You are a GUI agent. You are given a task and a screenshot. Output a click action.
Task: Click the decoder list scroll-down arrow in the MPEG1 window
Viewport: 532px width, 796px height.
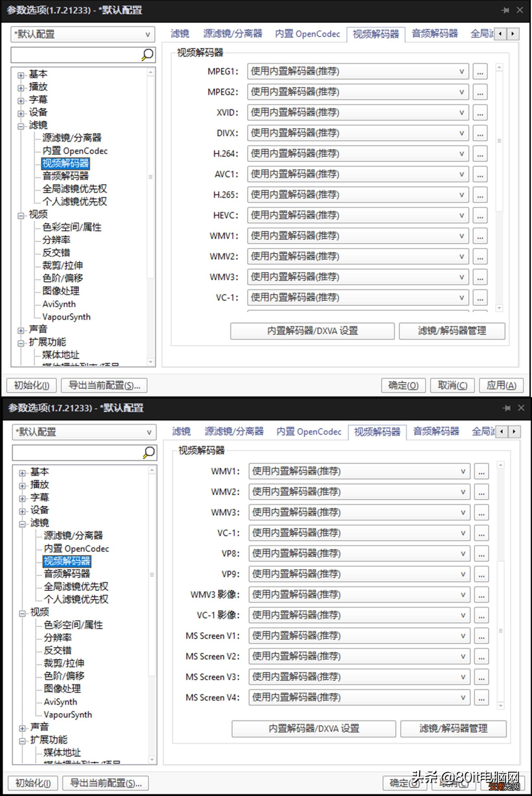click(x=499, y=308)
